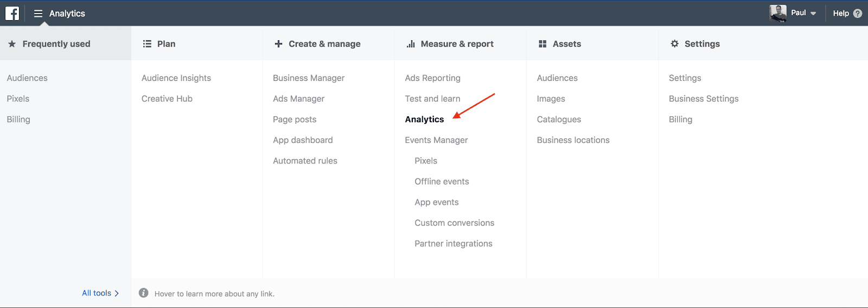Toggle the hamburger menu icon
Viewport: 868px width, 308px height.
38,14
